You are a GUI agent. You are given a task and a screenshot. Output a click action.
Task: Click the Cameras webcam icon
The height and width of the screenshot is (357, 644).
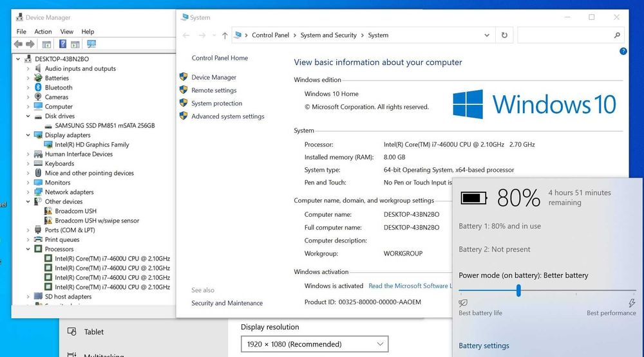(38, 97)
